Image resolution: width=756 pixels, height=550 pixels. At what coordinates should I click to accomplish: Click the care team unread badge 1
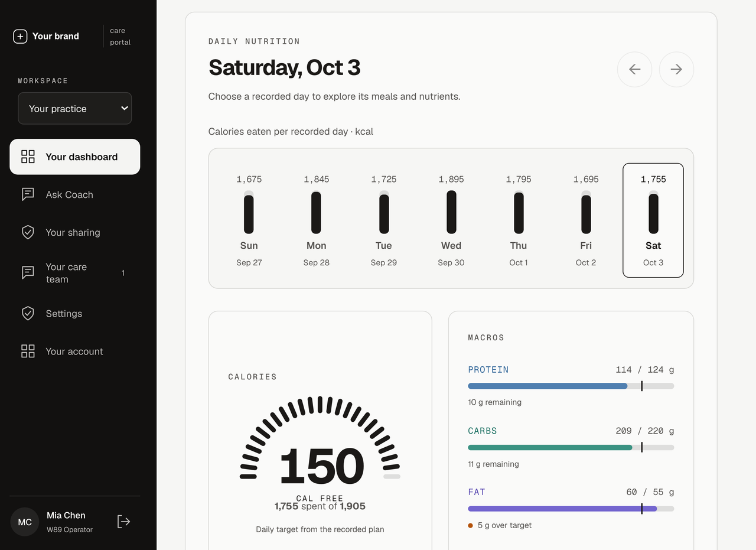(x=123, y=273)
